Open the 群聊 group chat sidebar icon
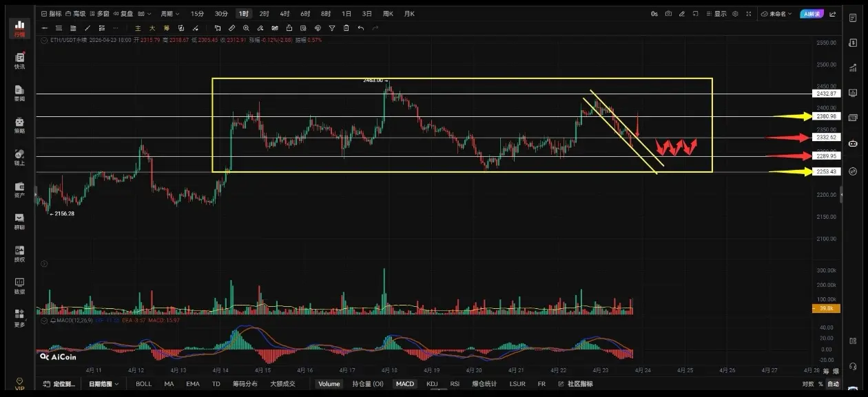 click(19, 222)
